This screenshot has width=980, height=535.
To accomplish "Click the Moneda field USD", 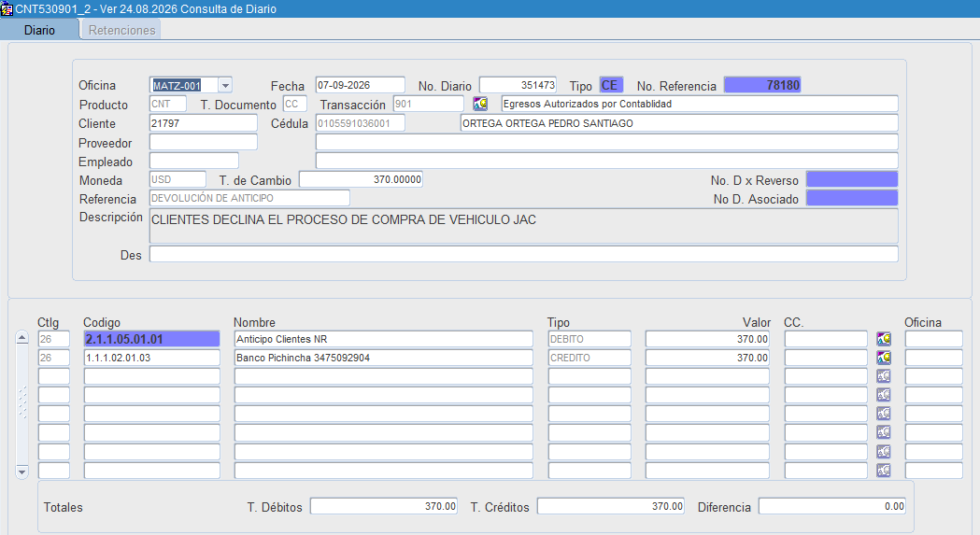I will pyautogui.click(x=178, y=179).
